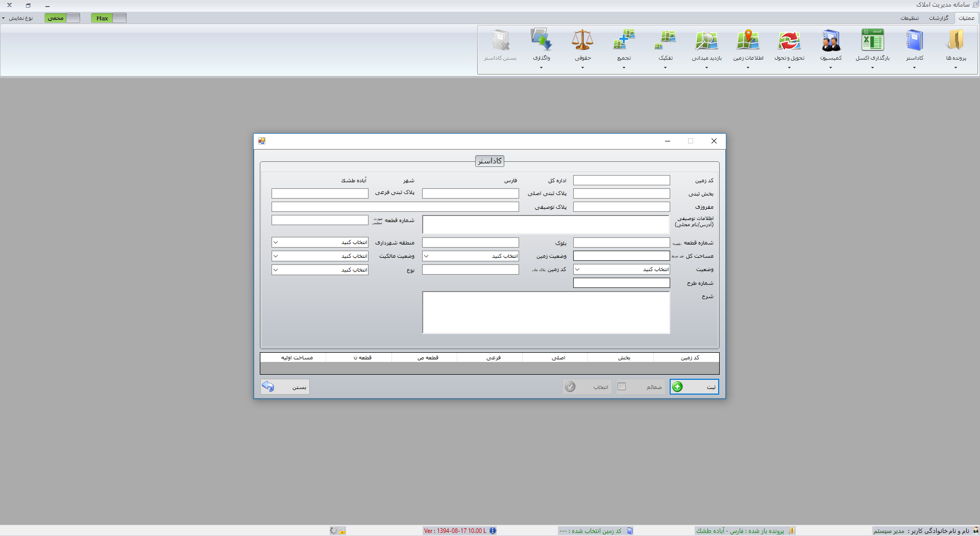
Task: Click the icon beside پرونده باز شده status
Action: [x=792, y=531]
